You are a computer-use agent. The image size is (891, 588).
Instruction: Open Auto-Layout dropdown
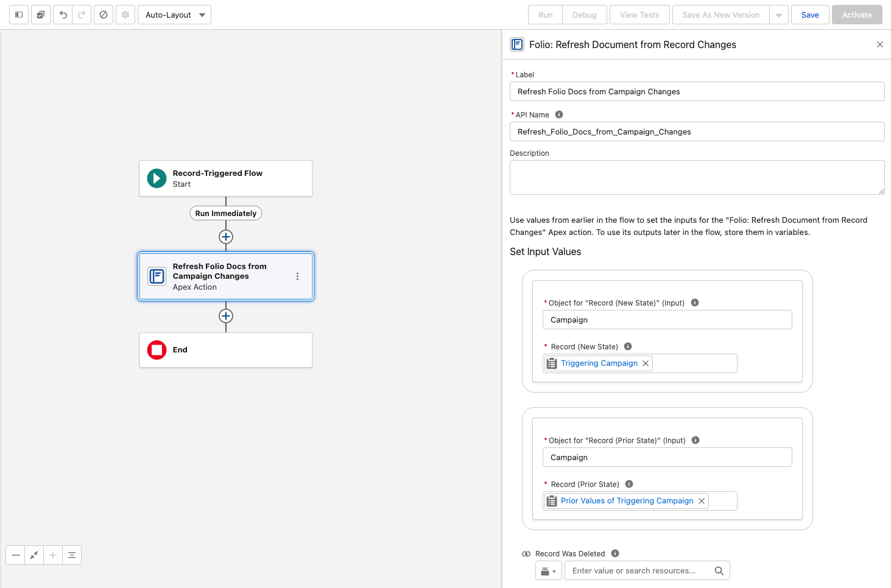pyautogui.click(x=175, y=15)
